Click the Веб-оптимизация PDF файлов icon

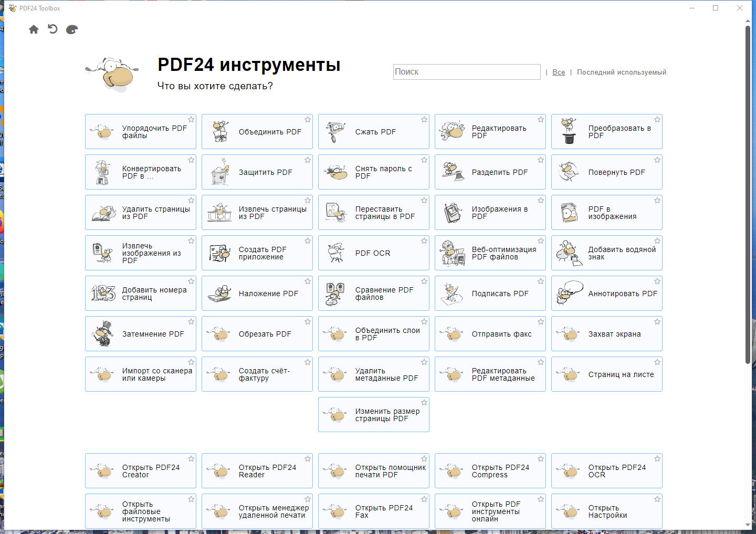pos(452,253)
